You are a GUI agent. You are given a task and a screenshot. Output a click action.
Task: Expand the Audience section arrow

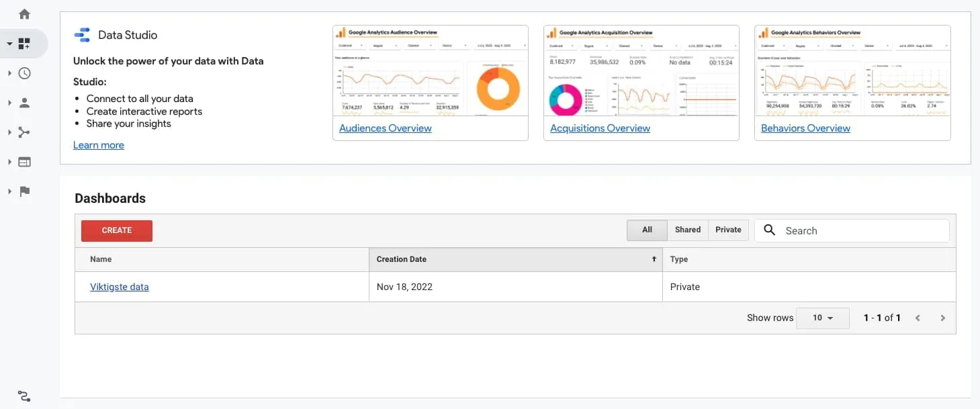(9, 103)
